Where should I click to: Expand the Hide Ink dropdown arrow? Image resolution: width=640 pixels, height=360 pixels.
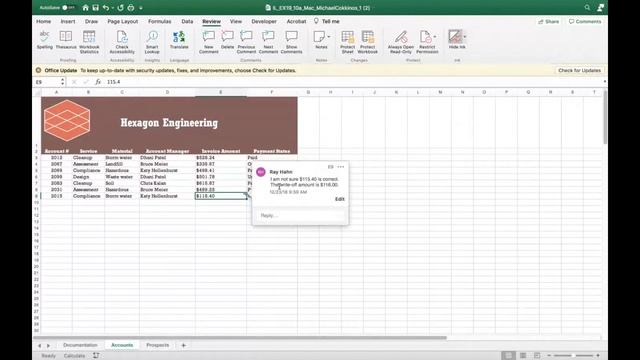click(464, 37)
